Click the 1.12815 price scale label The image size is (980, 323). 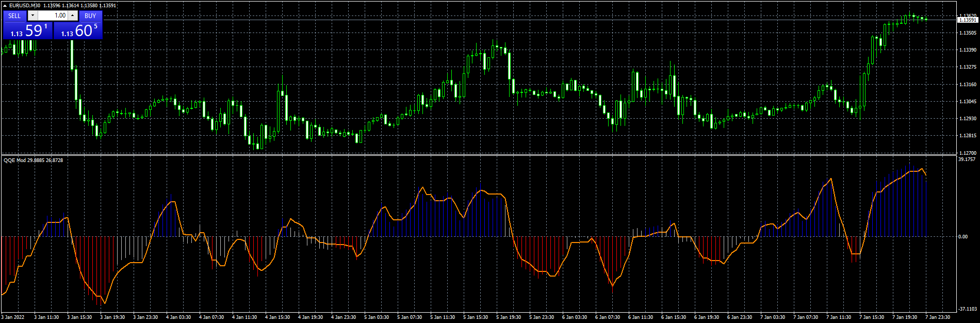tap(967, 136)
